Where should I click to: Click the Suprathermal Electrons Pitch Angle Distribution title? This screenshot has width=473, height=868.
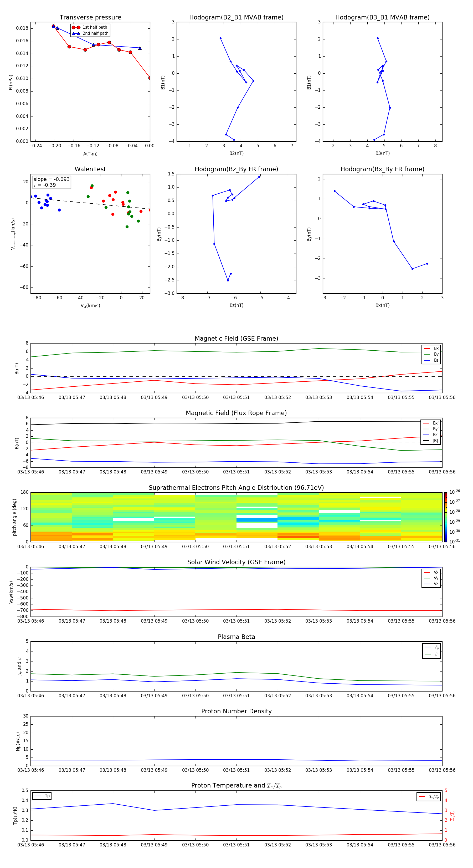pyautogui.click(x=236, y=488)
